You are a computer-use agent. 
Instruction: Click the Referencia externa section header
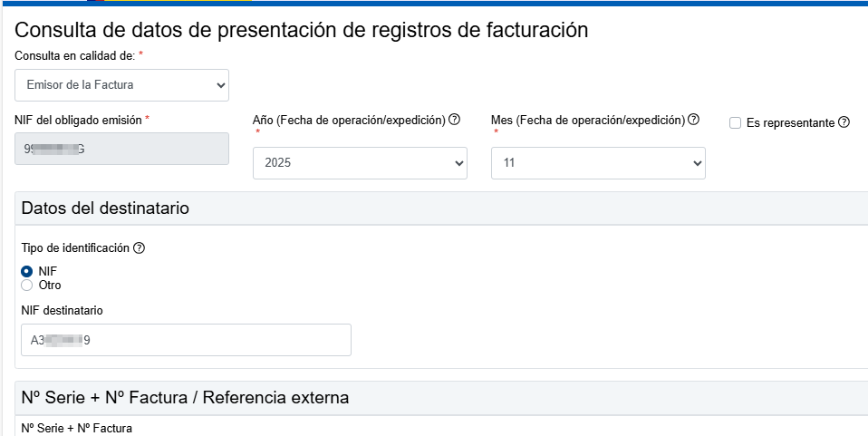[185, 398]
